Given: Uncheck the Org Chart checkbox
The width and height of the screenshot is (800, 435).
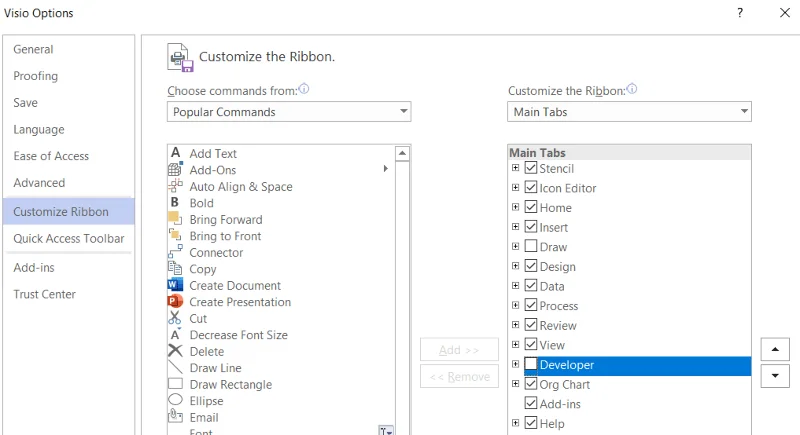Looking at the screenshot, I should pos(531,383).
